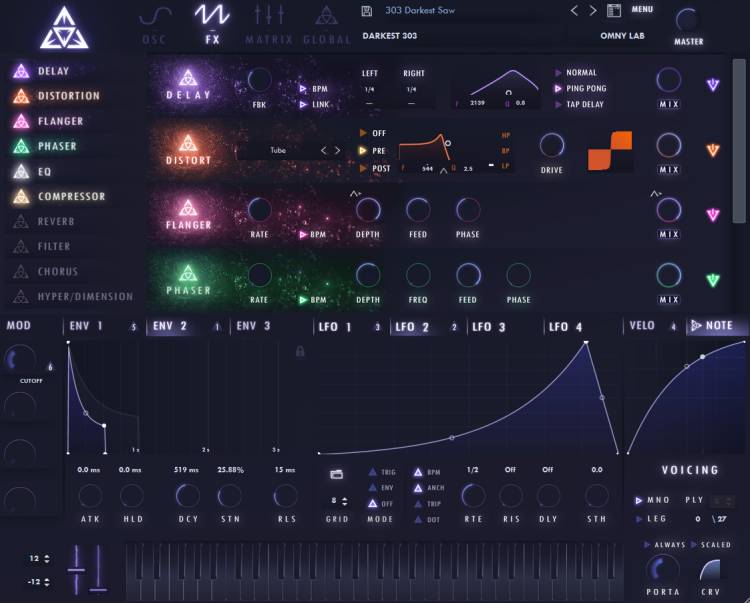
Task: Click the lock icon above the envelope graph
Action: click(299, 351)
